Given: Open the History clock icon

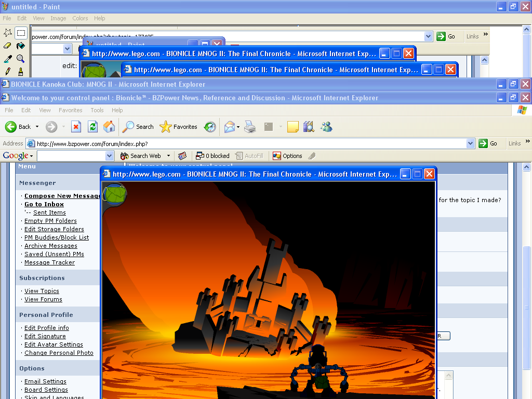Looking at the screenshot, I should [210, 127].
